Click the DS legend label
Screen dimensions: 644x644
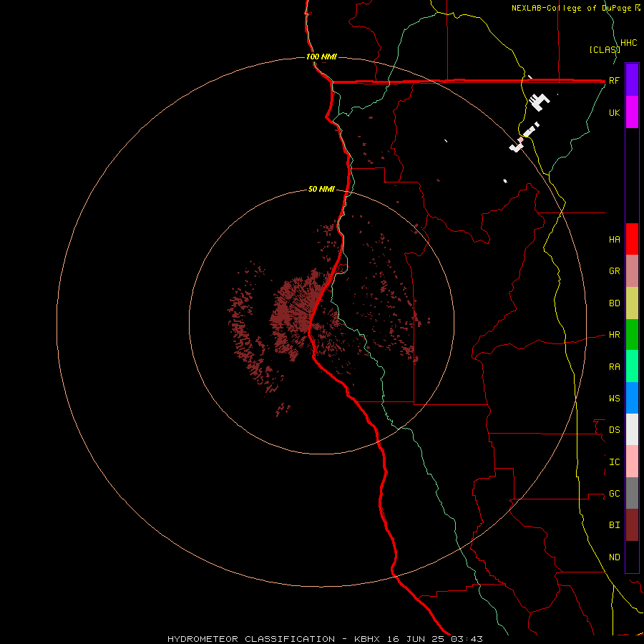(x=614, y=429)
